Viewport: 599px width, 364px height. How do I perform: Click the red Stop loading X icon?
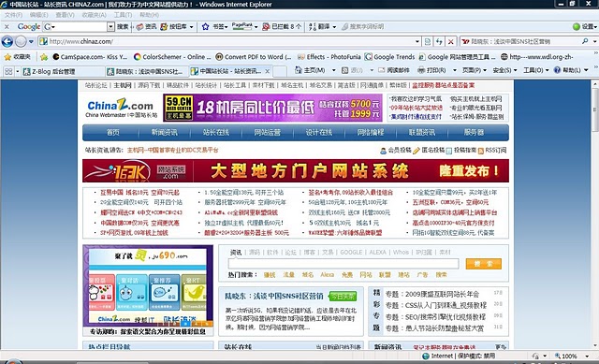pos(451,41)
